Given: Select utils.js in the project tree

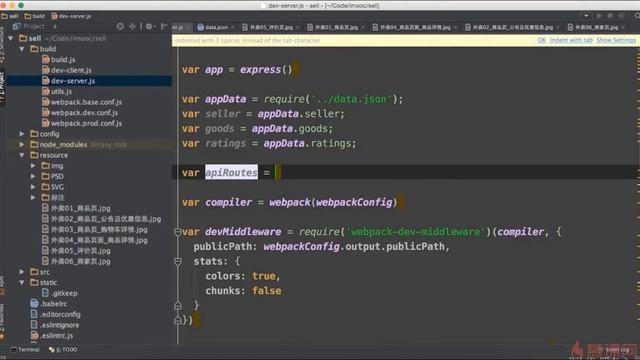Looking at the screenshot, I should tap(61, 91).
